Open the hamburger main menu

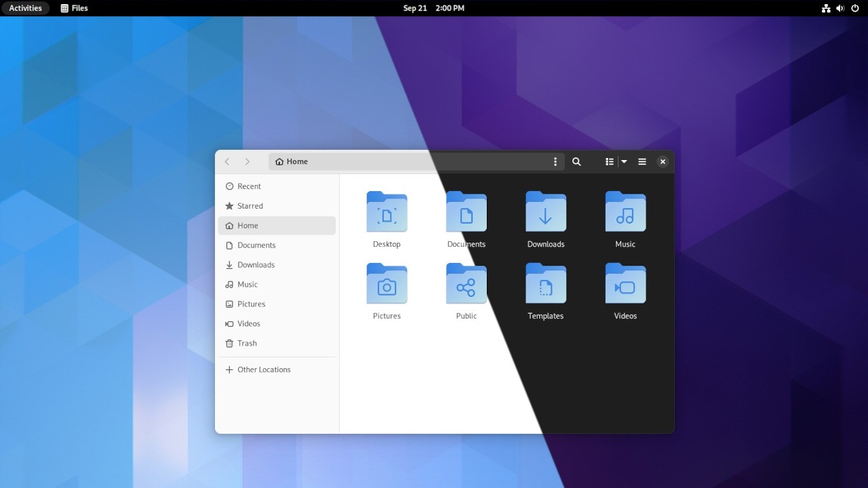642,161
